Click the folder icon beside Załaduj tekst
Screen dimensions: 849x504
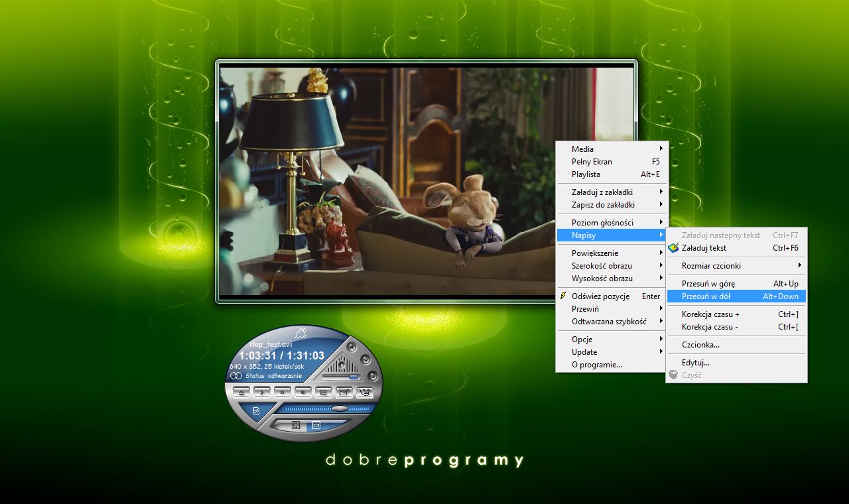tap(673, 247)
